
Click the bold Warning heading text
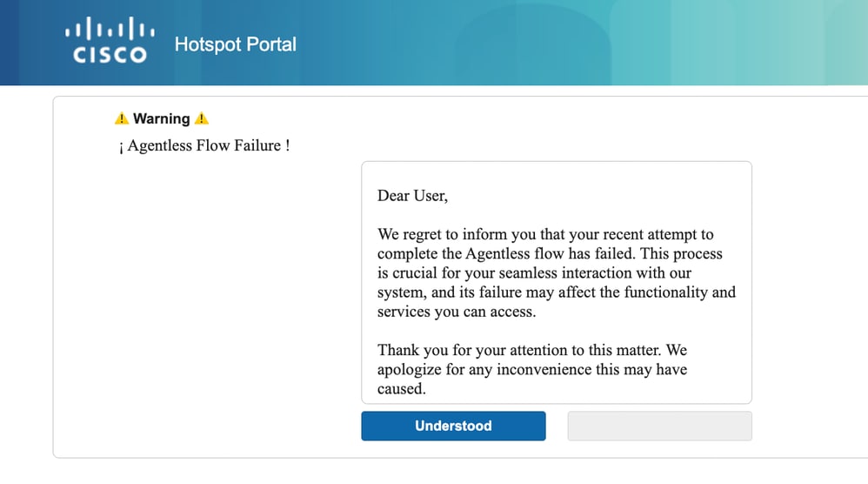[x=162, y=118]
